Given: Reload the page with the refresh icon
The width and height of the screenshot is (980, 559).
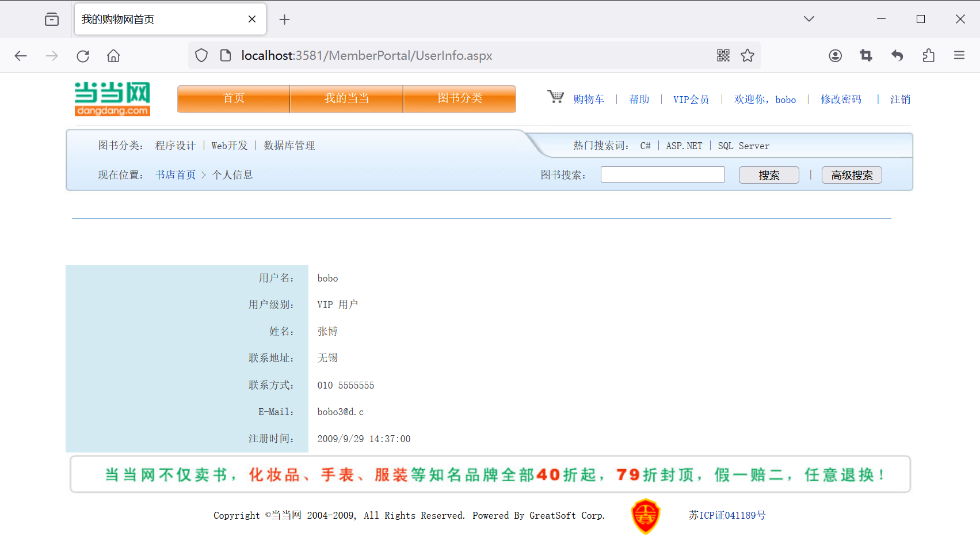Looking at the screenshot, I should [83, 56].
